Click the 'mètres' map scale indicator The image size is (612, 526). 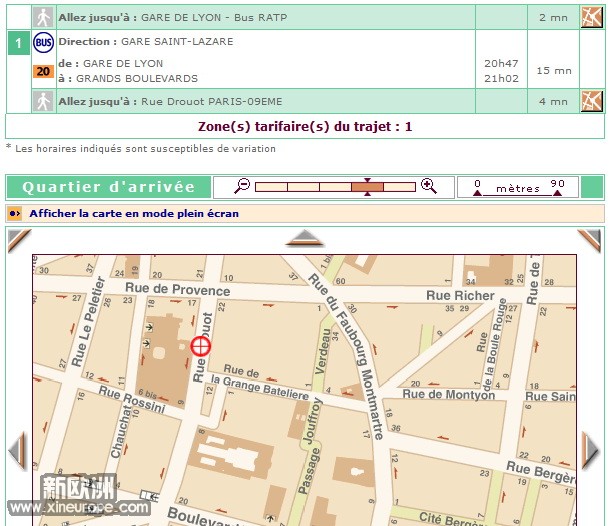pyautogui.click(x=518, y=187)
